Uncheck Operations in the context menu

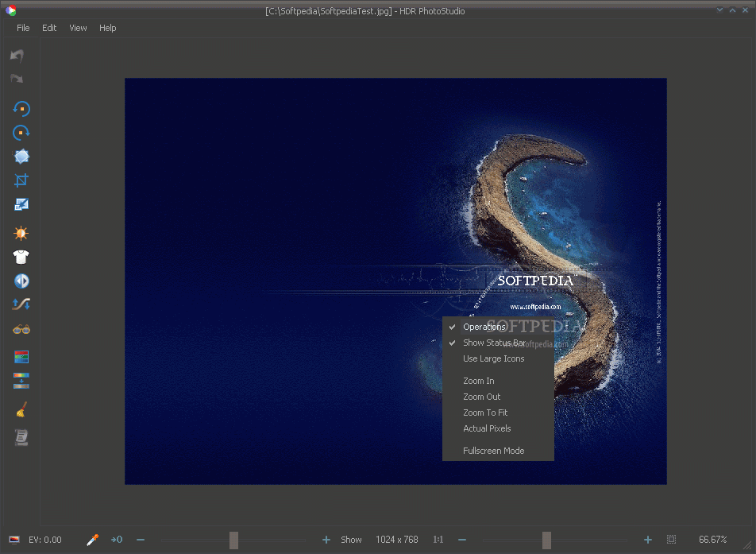pyautogui.click(x=498, y=327)
